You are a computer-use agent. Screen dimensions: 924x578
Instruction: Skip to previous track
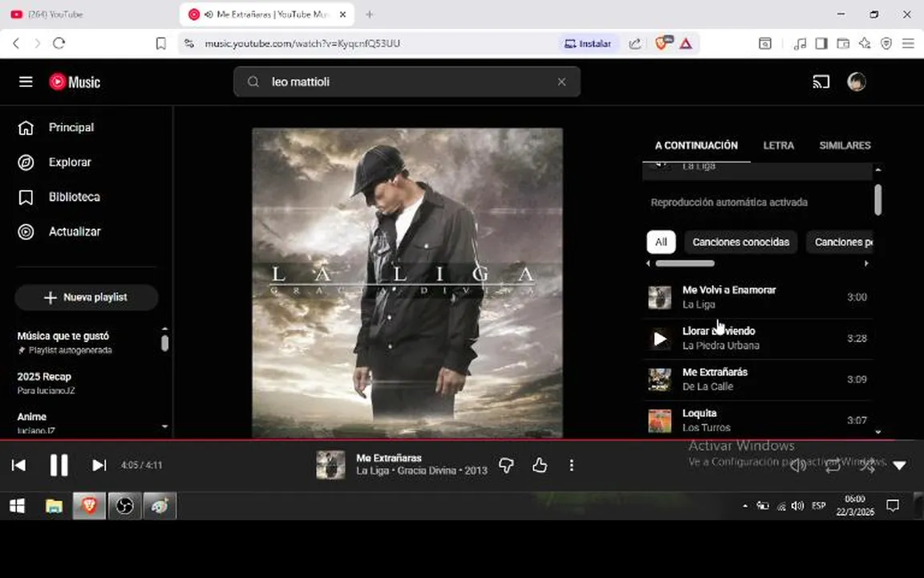tap(19, 466)
